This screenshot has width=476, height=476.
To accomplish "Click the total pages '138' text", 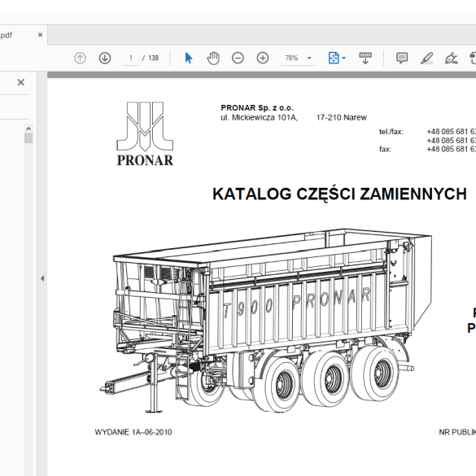I will tap(154, 58).
